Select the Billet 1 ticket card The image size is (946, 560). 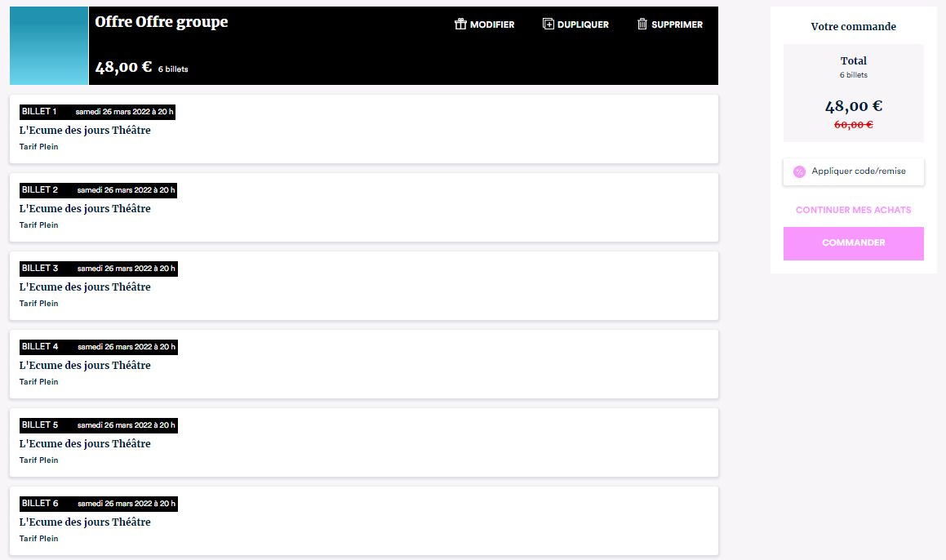coord(363,129)
